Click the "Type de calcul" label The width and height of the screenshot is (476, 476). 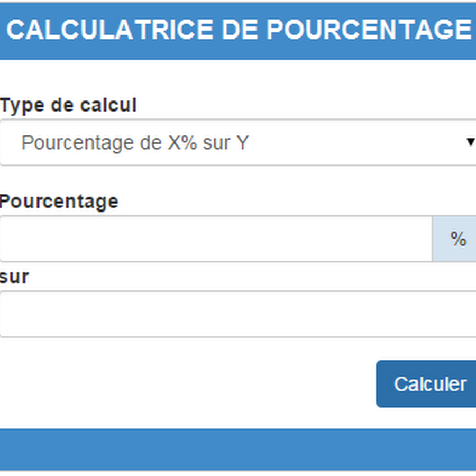[x=69, y=105]
